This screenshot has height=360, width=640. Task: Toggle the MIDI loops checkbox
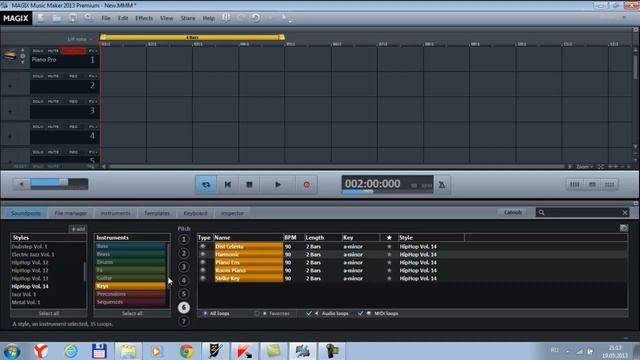tap(360, 313)
